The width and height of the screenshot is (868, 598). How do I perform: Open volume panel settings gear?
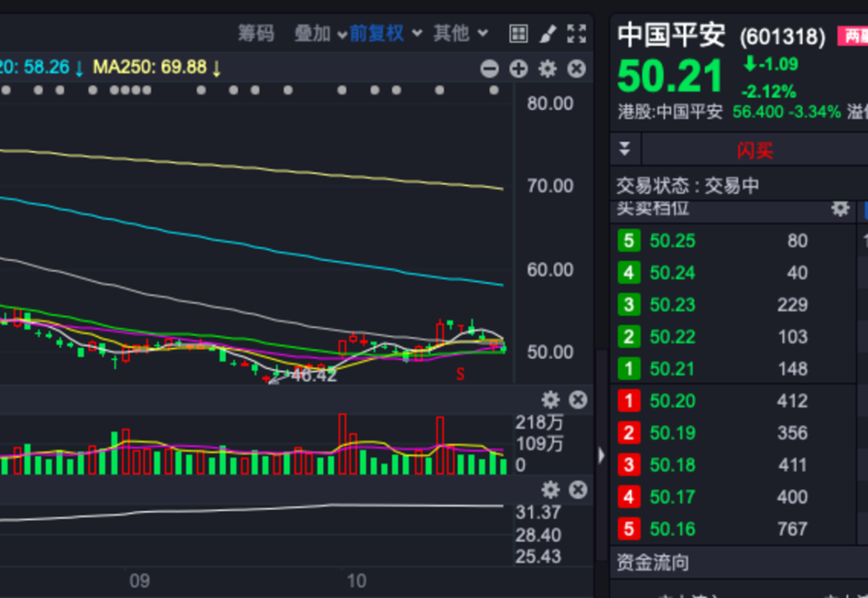point(550,400)
